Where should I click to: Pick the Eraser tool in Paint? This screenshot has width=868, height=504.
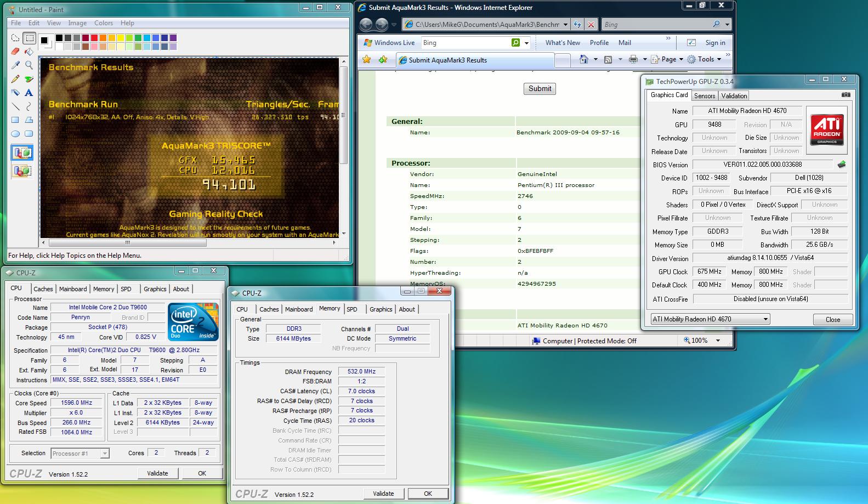click(15, 52)
